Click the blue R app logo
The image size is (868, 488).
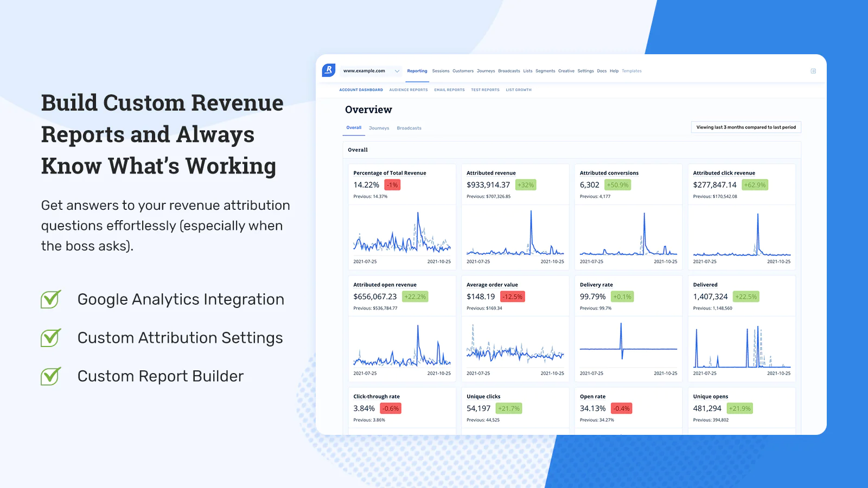click(x=329, y=70)
